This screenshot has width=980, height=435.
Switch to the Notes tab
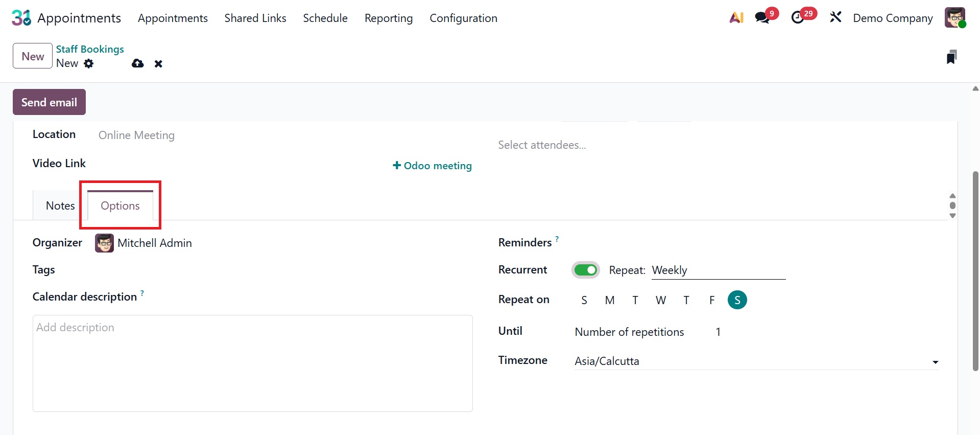tap(60, 205)
